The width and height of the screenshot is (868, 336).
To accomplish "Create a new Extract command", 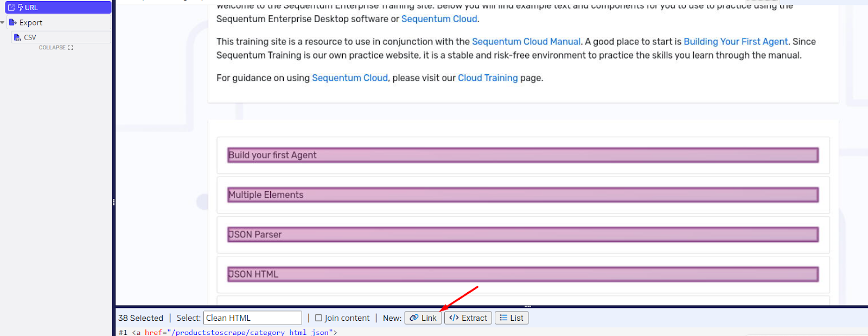I will pos(468,318).
